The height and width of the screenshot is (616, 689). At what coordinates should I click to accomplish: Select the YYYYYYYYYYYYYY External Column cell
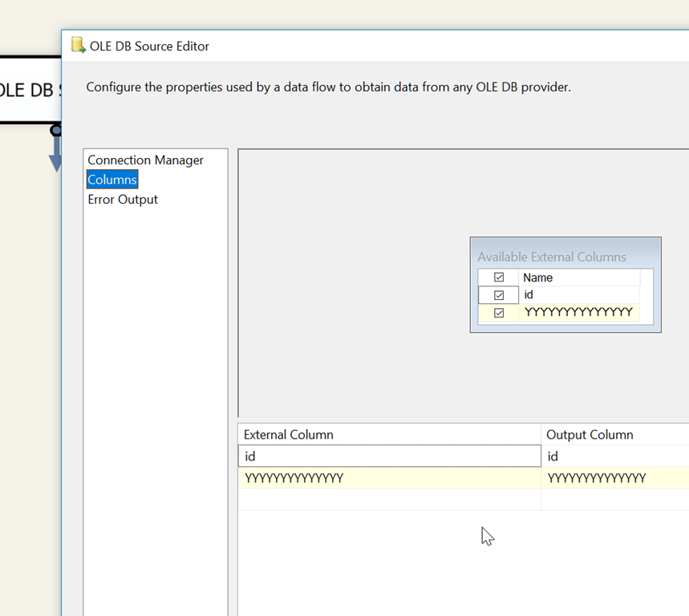[x=390, y=478]
